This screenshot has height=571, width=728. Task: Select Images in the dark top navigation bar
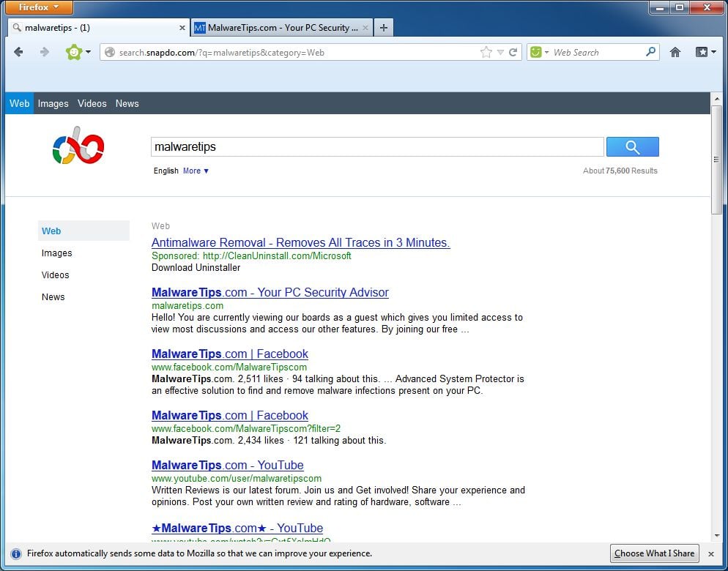pos(53,103)
